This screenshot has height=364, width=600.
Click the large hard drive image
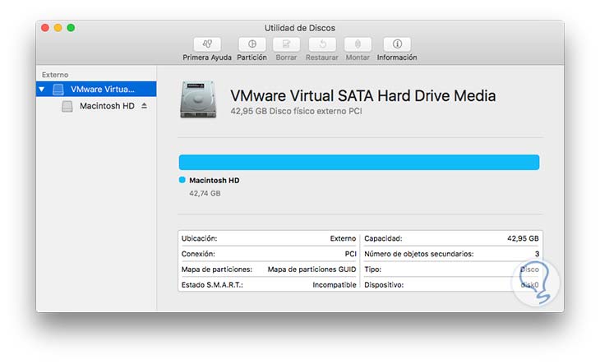(x=198, y=99)
